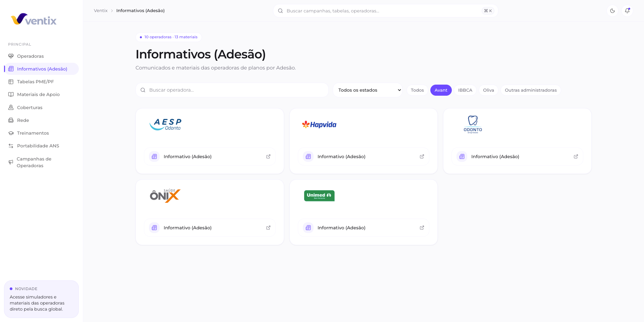The height and width of the screenshot is (322, 644).
Task: Filter by IBBCA administrator
Action: click(x=465, y=90)
